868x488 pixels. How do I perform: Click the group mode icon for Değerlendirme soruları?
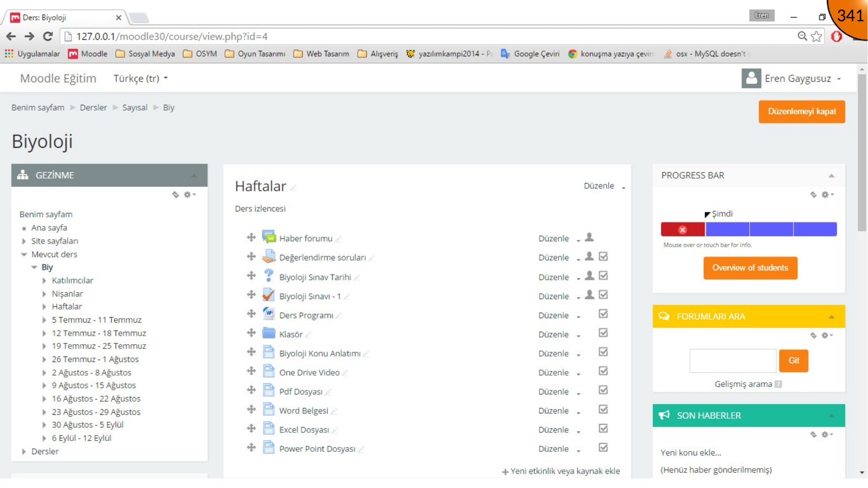[589, 256]
